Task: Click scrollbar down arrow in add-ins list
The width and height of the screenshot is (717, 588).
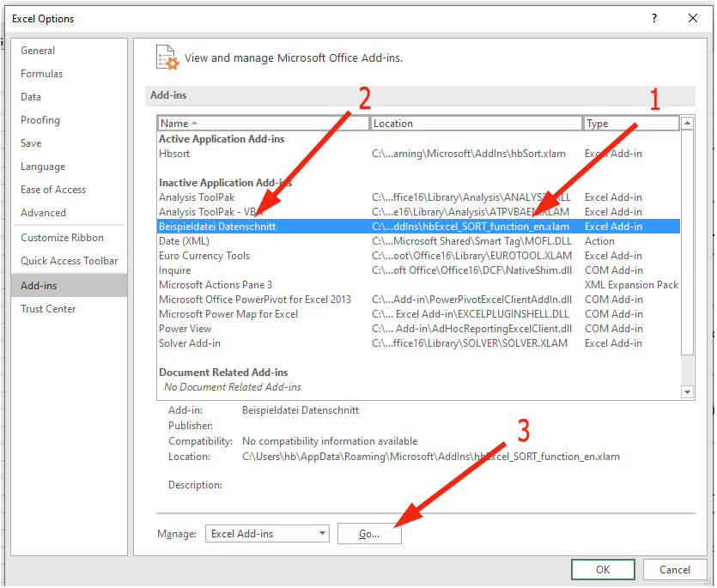Action: [x=687, y=391]
